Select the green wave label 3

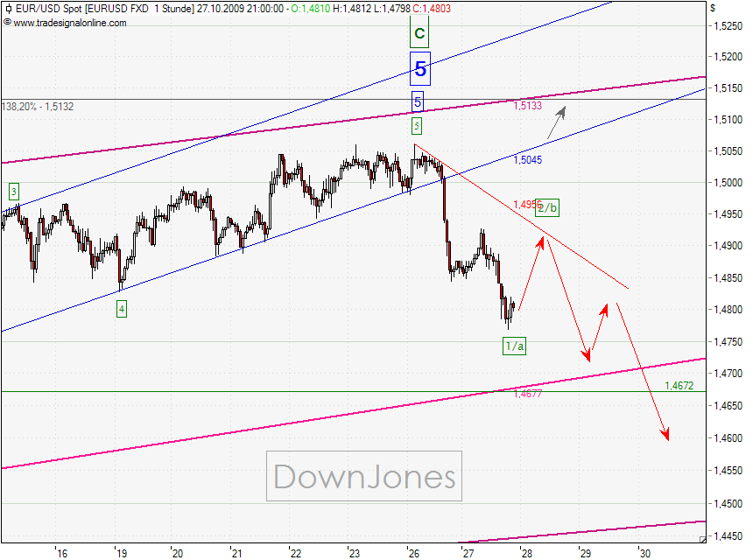coord(14,192)
